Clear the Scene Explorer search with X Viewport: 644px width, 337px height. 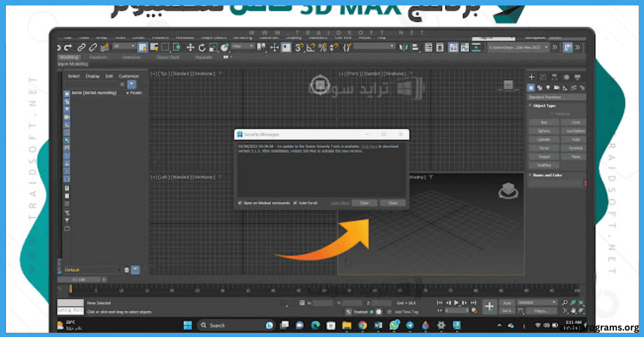coord(122,84)
